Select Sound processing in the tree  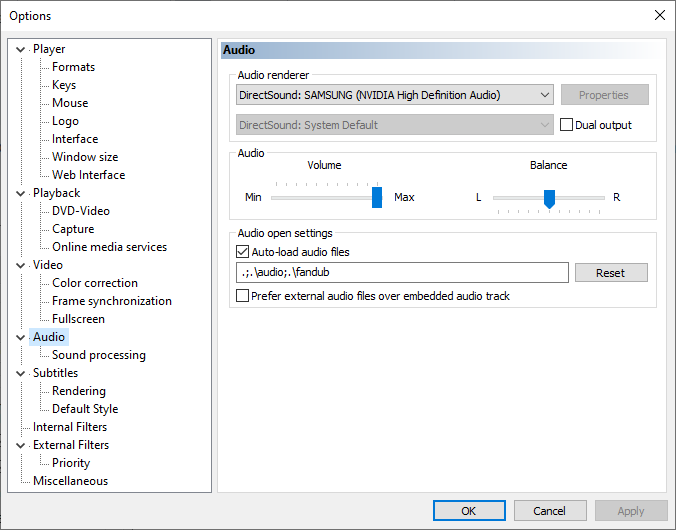tap(99, 355)
